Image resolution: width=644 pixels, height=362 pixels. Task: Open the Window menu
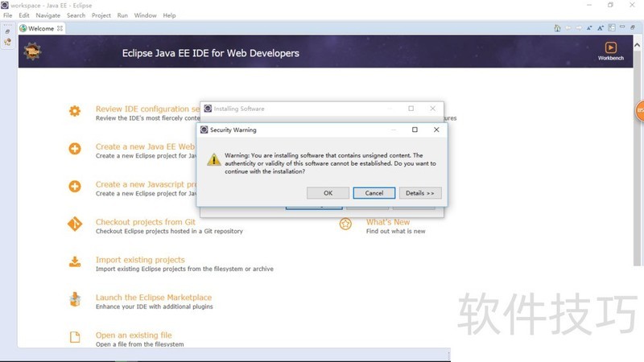click(145, 15)
